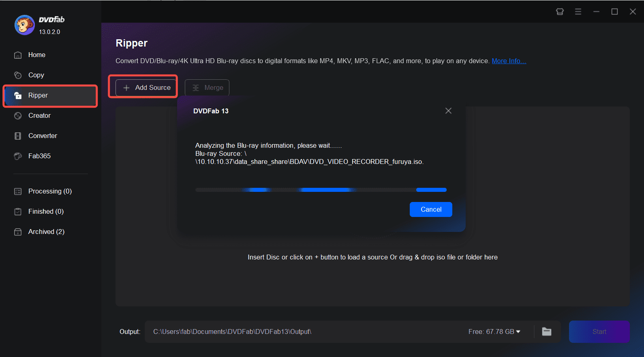Click the Creator disc icon
Screen dimensions: 644x357
pos(18,116)
